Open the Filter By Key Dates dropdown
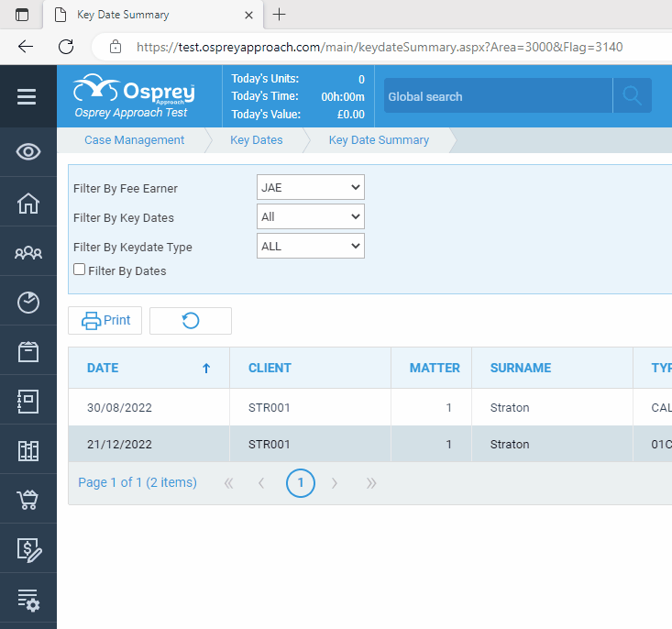 click(310, 216)
